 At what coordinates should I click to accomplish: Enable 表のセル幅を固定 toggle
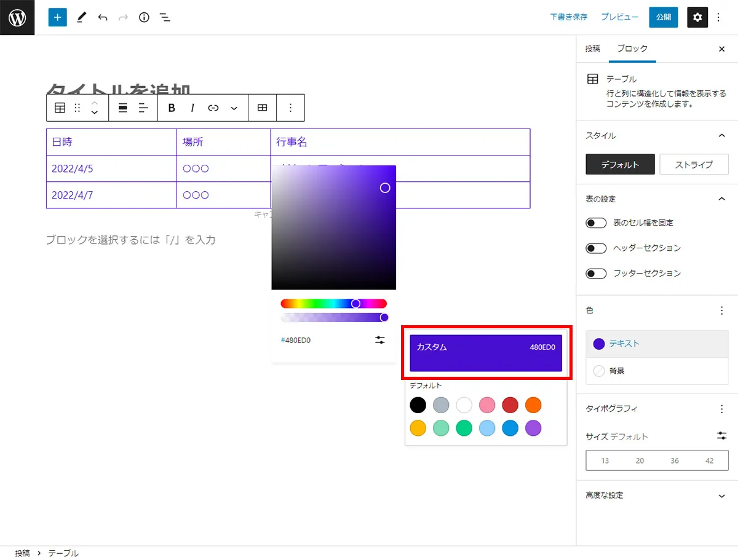tap(595, 223)
